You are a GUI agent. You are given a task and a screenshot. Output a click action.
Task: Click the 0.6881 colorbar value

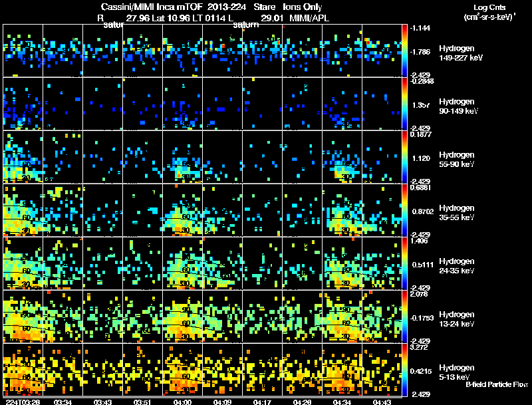[421, 188]
